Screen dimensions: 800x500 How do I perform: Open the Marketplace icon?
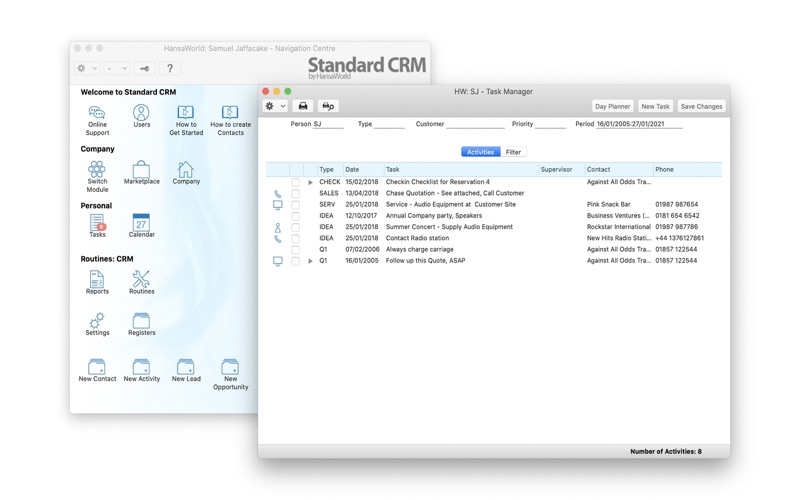[141, 172]
